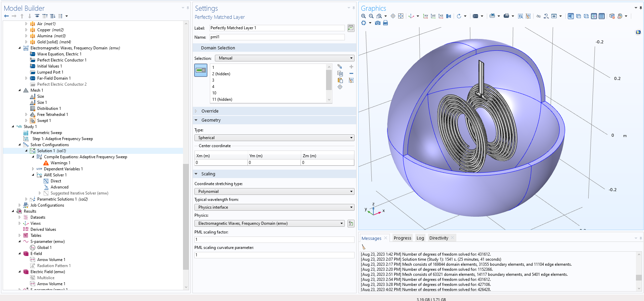This screenshot has height=301, width=644.
Task: Toggle the grid display in Graphics
Action: [602, 16]
